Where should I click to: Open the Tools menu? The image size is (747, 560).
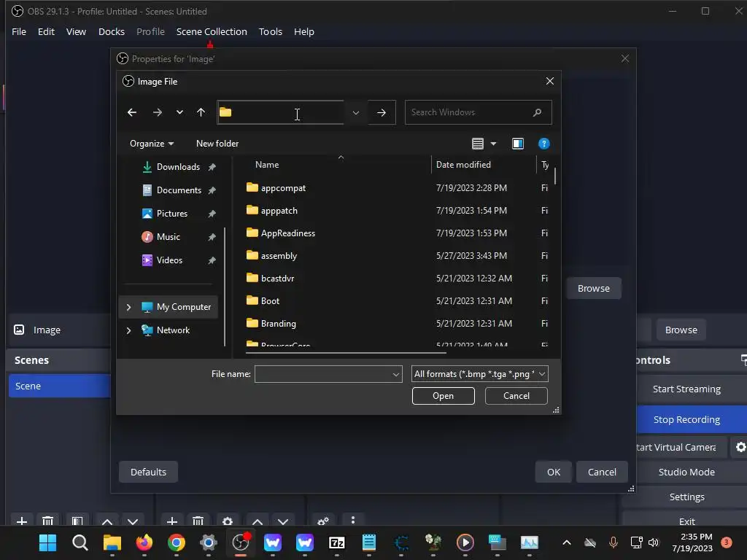click(x=270, y=31)
